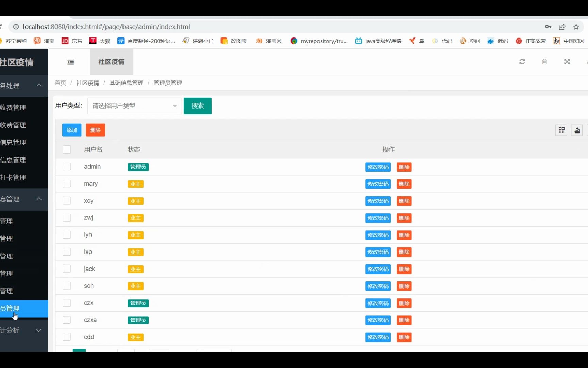588x368 pixels.
Task: Collapse the 务处理 sidebar section
Action: coord(24,86)
